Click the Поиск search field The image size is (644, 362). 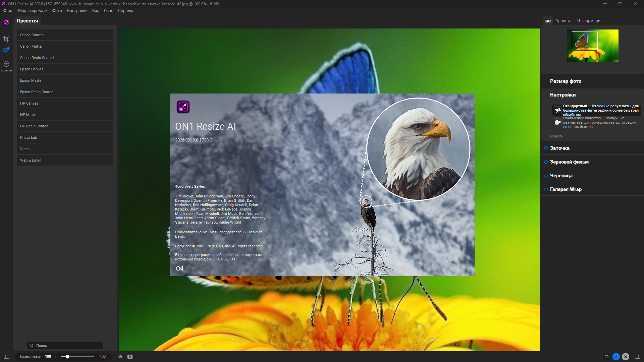point(65,346)
